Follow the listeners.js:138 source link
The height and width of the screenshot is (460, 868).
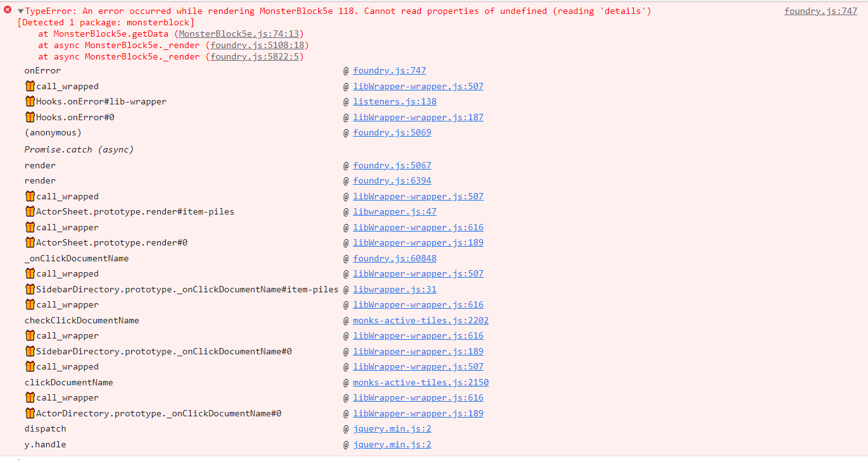point(394,101)
